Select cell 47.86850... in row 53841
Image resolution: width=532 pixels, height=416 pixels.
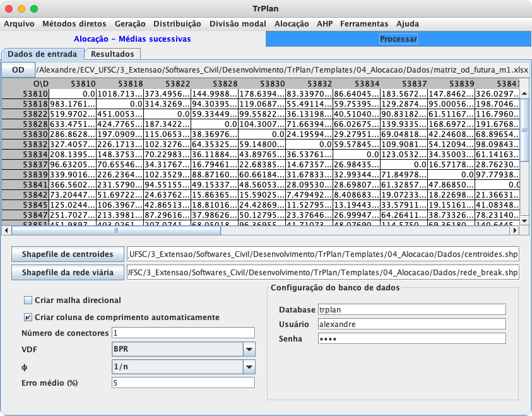tap(452, 185)
